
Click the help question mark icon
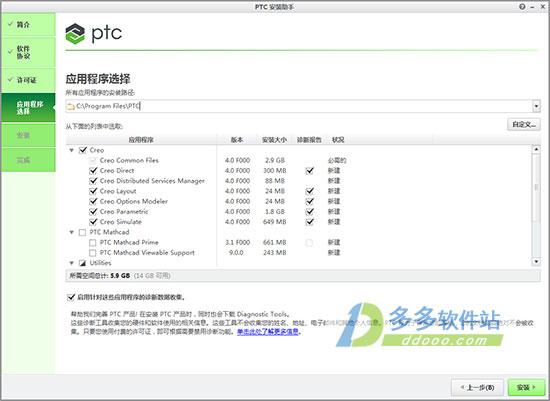[x=522, y=7]
